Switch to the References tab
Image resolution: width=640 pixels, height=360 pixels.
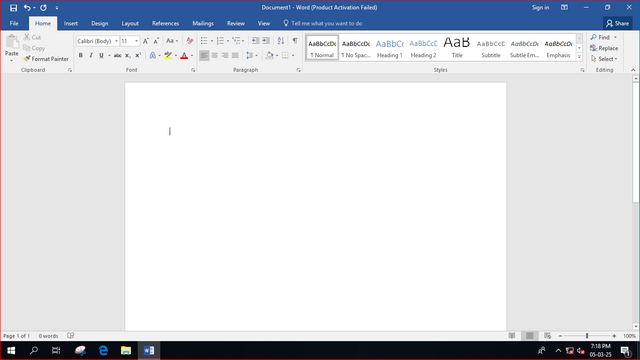pyautogui.click(x=165, y=23)
